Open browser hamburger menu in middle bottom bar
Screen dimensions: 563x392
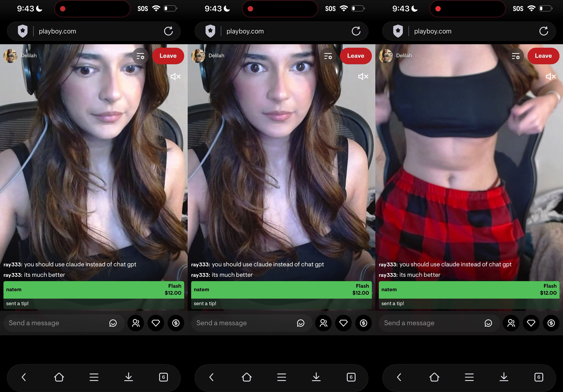[281, 377]
